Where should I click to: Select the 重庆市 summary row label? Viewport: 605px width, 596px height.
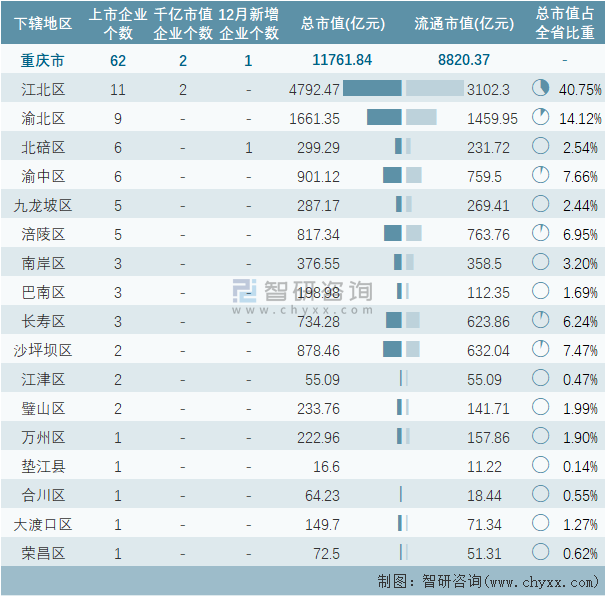click(41, 60)
